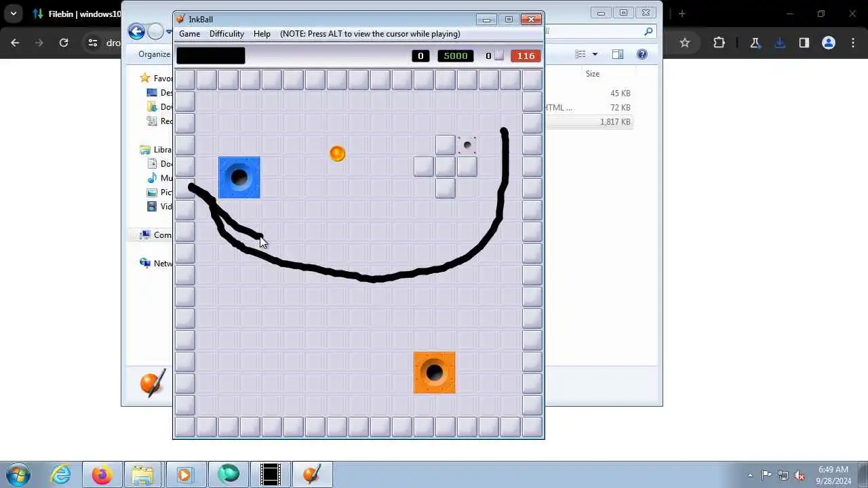Click the muted volume tray icon
868x488 pixels.
point(800,475)
